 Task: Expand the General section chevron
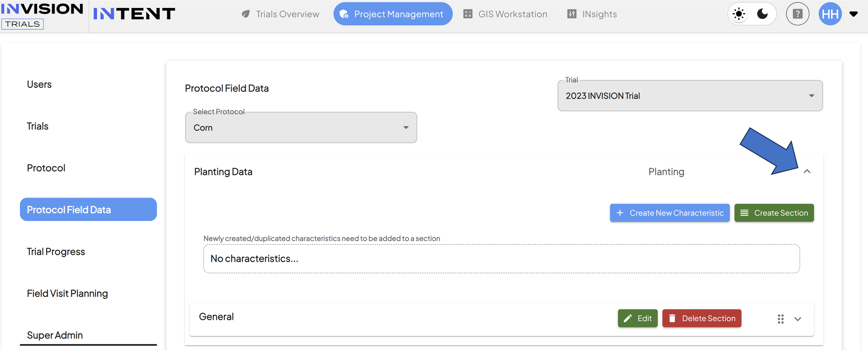(797, 319)
